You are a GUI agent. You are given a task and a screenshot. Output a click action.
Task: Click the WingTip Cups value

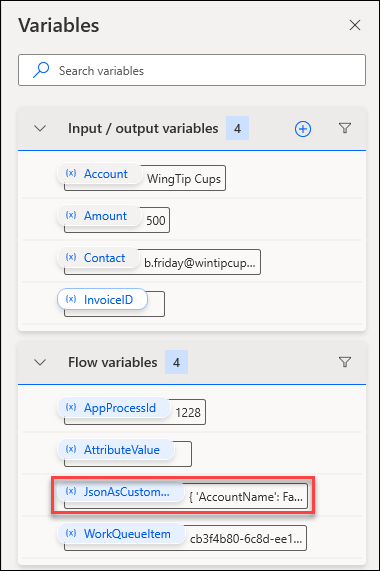pyautogui.click(x=184, y=179)
